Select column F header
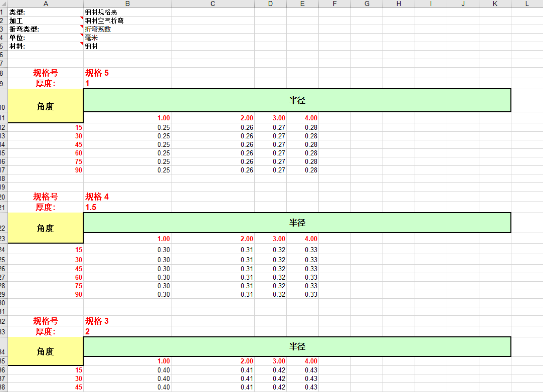Image resolution: width=543 pixels, height=392 pixels. 334,4
